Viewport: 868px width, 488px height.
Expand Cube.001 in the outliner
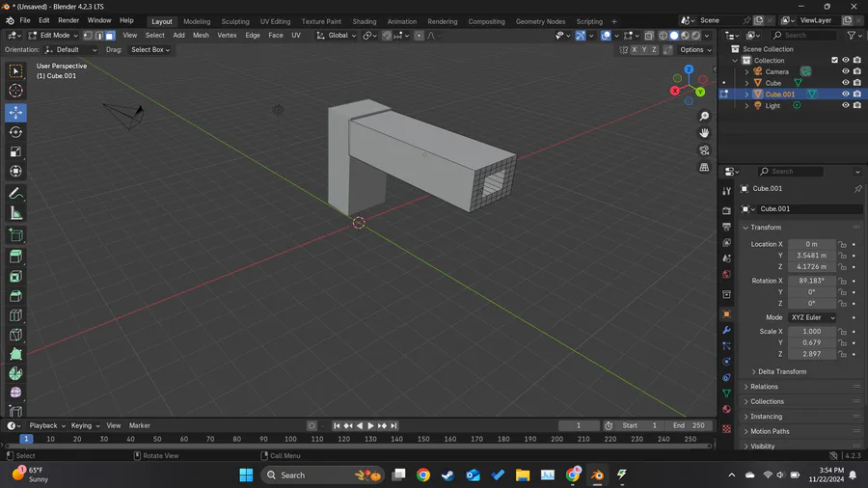tap(746, 95)
